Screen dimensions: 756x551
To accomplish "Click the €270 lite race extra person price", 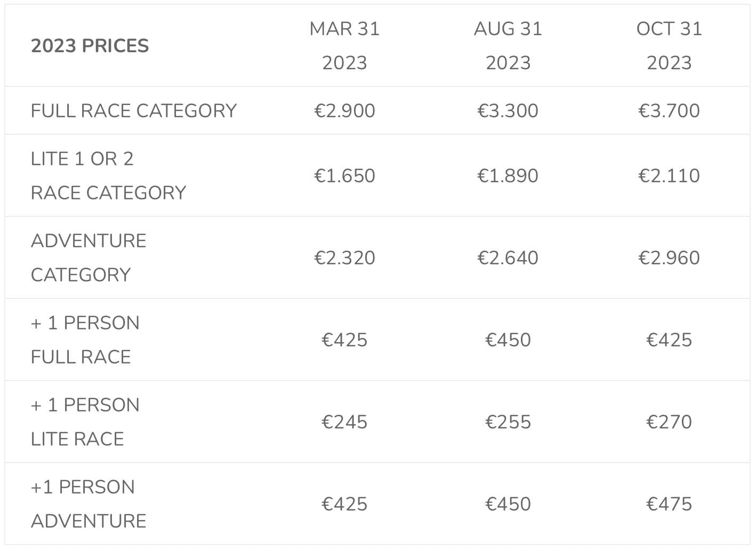I will (x=669, y=422).
